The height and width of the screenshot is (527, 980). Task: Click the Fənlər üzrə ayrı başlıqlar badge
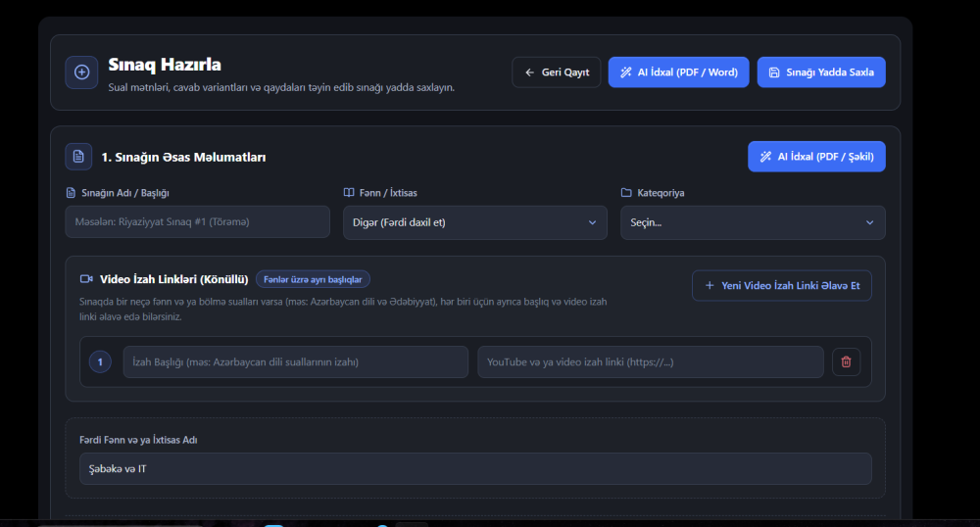coord(314,279)
